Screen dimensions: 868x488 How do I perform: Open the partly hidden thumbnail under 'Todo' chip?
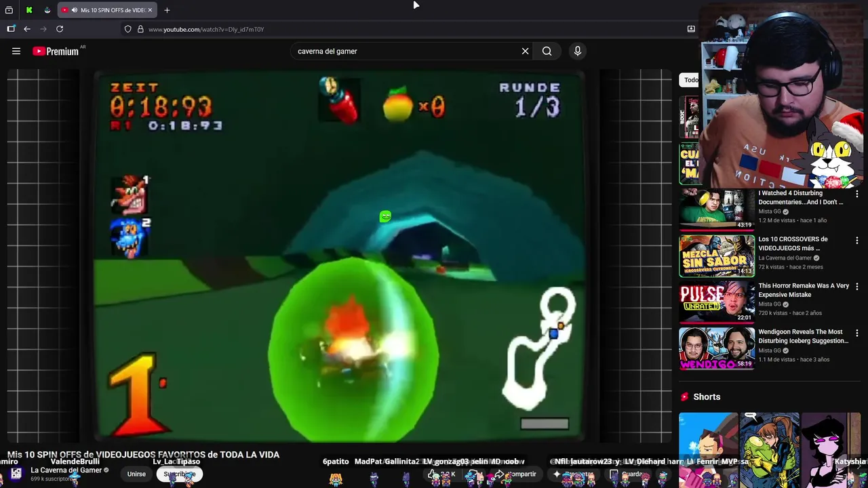pos(689,117)
